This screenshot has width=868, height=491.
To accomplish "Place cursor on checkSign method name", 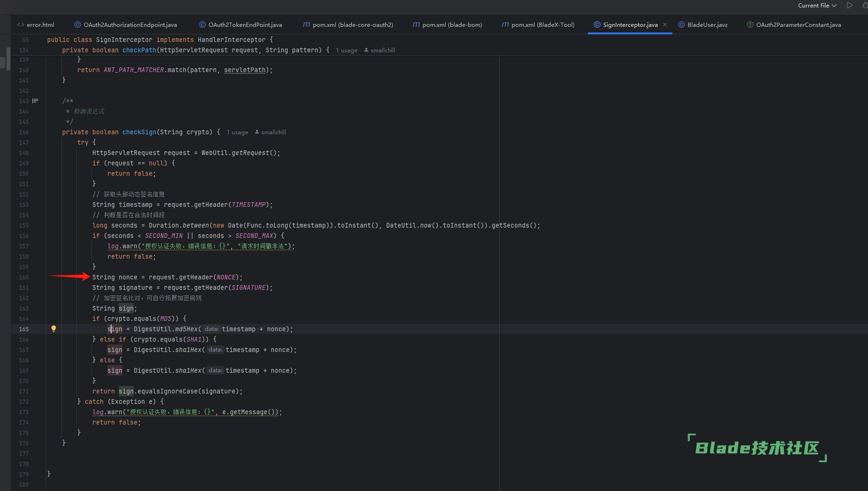I will [139, 132].
